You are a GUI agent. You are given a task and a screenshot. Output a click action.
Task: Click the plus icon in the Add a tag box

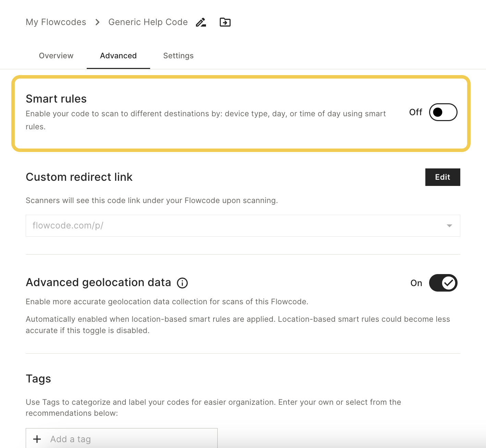pyautogui.click(x=37, y=439)
